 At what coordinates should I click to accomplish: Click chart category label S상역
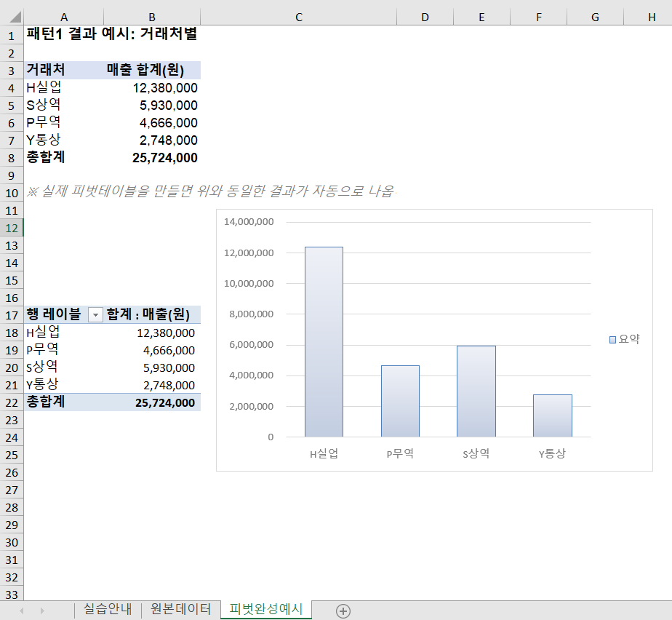pos(476,453)
